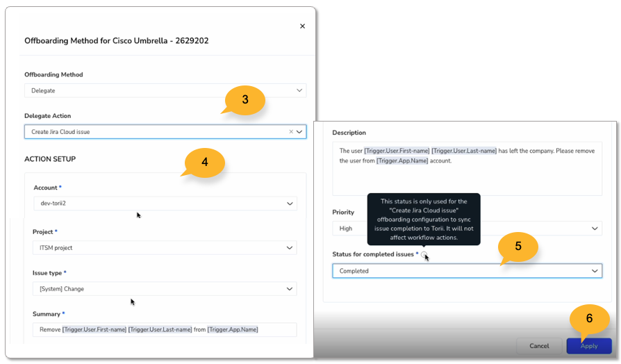Open the Issue type [System] Change dropdown
The width and height of the screenshot is (621, 364).
pos(165,289)
